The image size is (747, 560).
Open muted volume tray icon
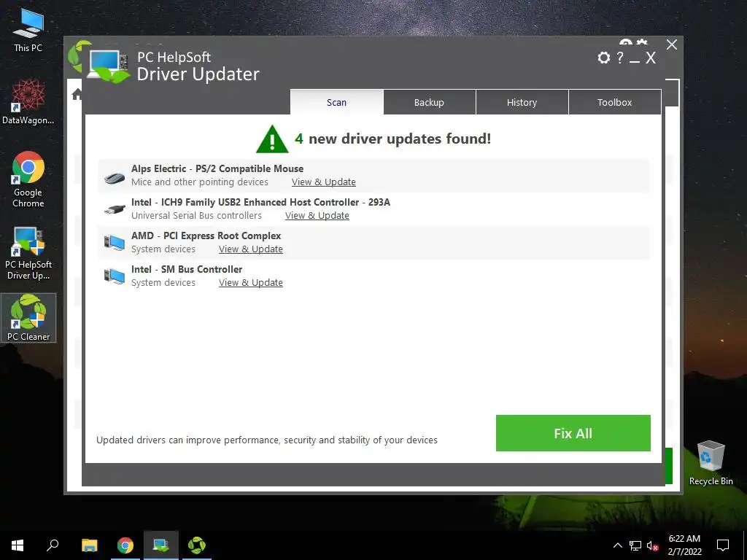tap(653, 545)
